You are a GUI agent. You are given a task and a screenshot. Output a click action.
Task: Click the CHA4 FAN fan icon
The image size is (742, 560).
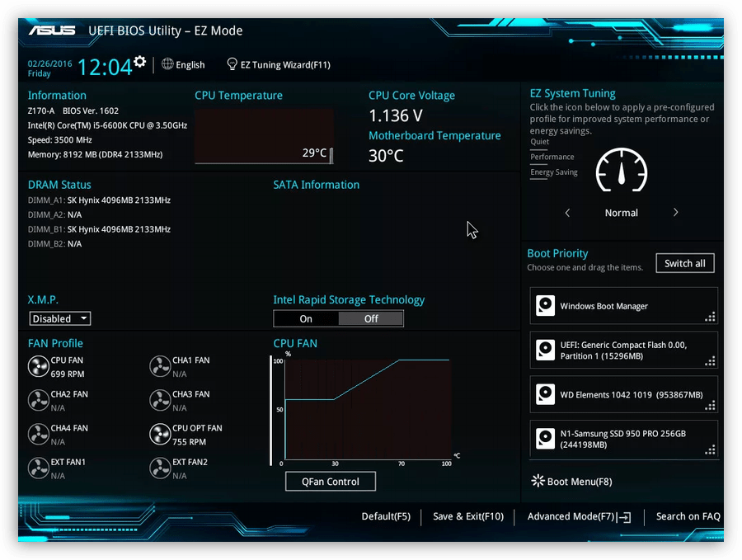point(38,434)
